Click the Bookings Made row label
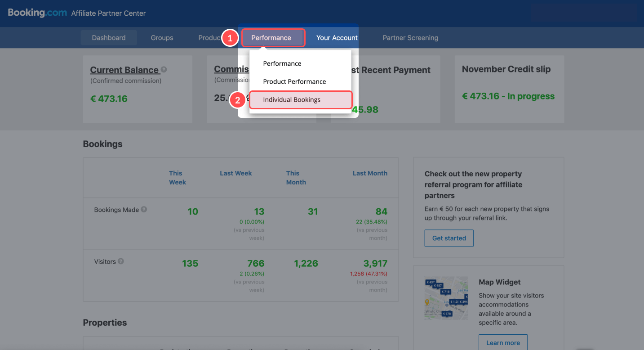 click(116, 210)
